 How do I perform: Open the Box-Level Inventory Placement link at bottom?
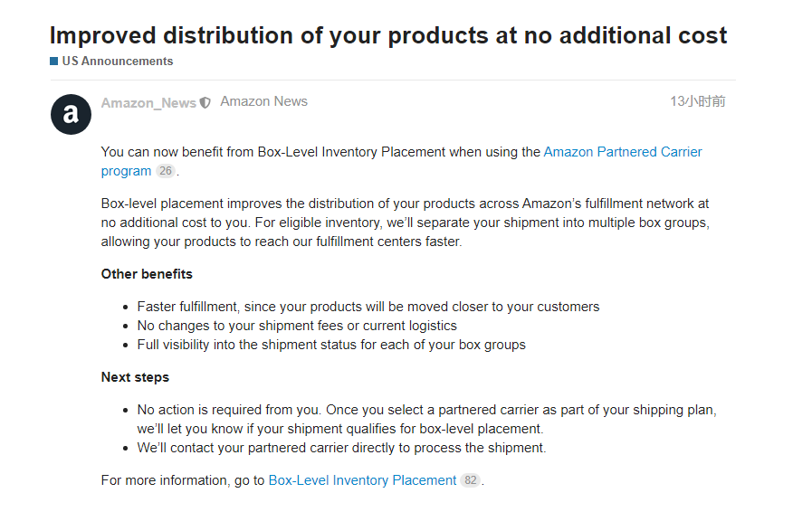click(362, 480)
